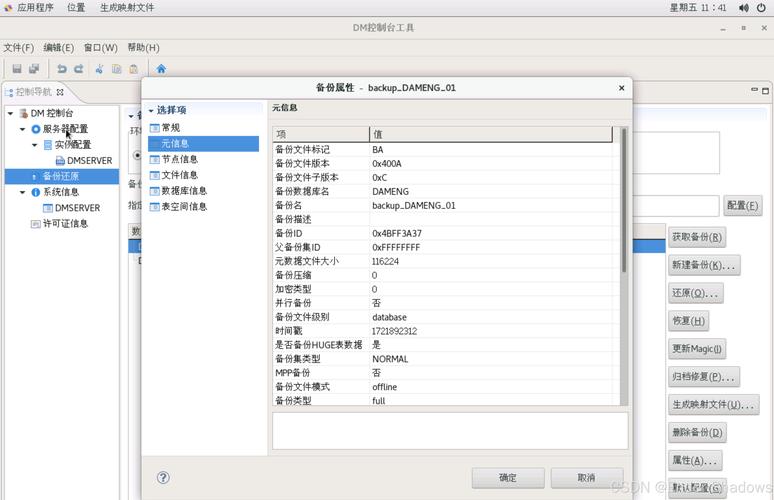Screen dimensions: 774x500
Task: Click the 新建备份(K)... button
Action: (704, 266)
